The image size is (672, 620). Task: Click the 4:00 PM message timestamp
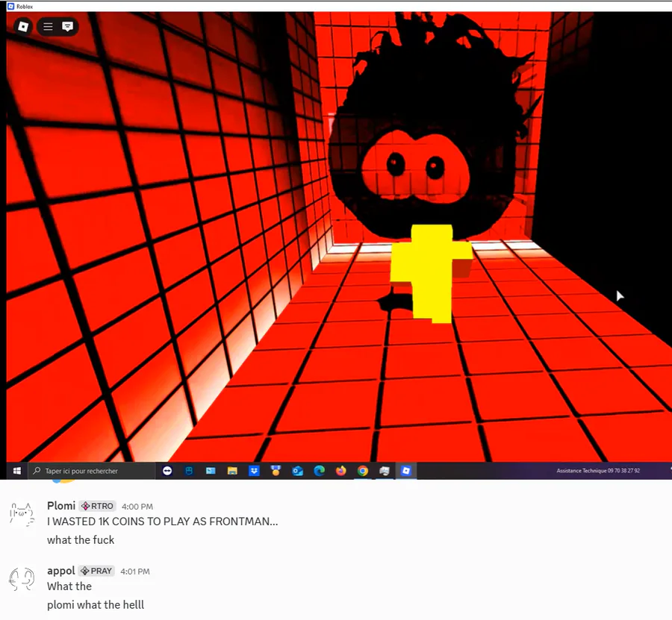(x=137, y=507)
